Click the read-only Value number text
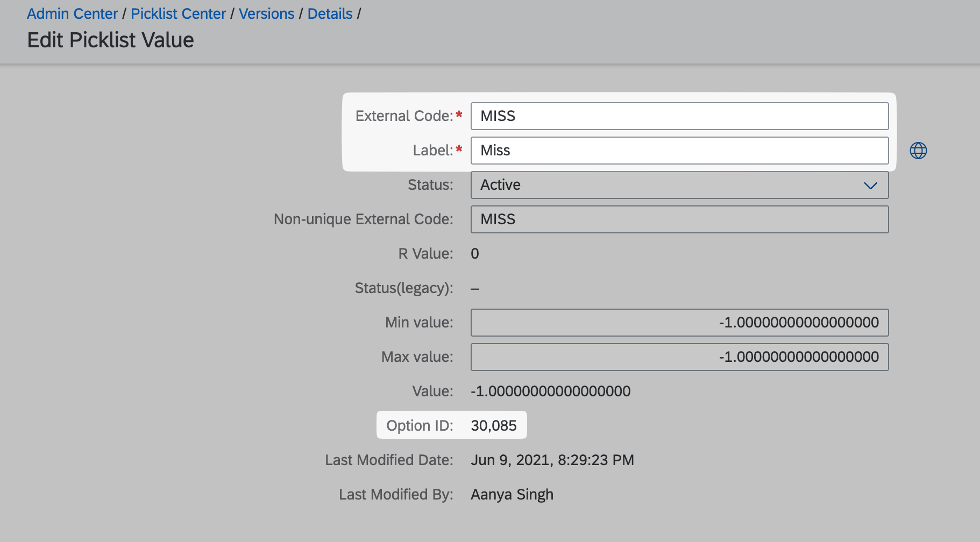Image resolution: width=980 pixels, height=542 pixels. click(x=550, y=391)
